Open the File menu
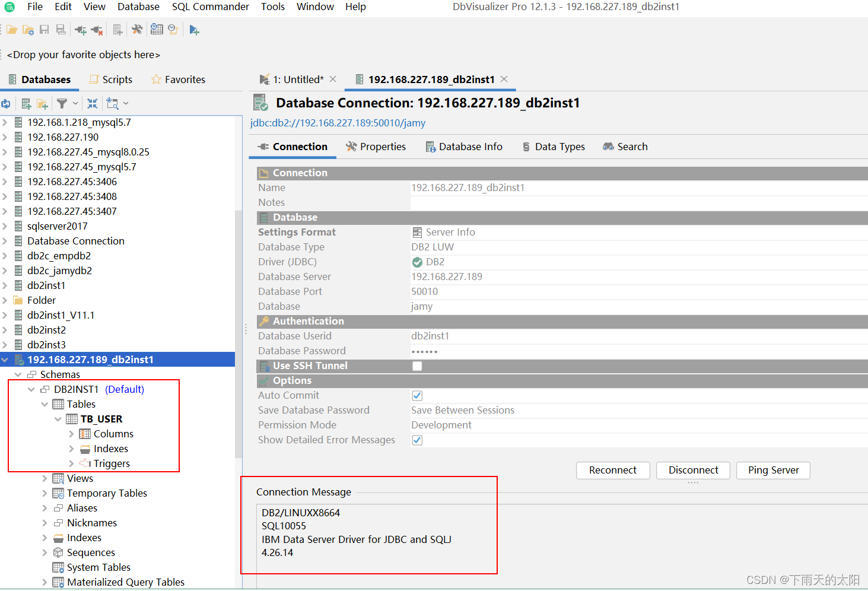Image resolution: width=868 pixels, height=591 pixels. coord(35,7)
